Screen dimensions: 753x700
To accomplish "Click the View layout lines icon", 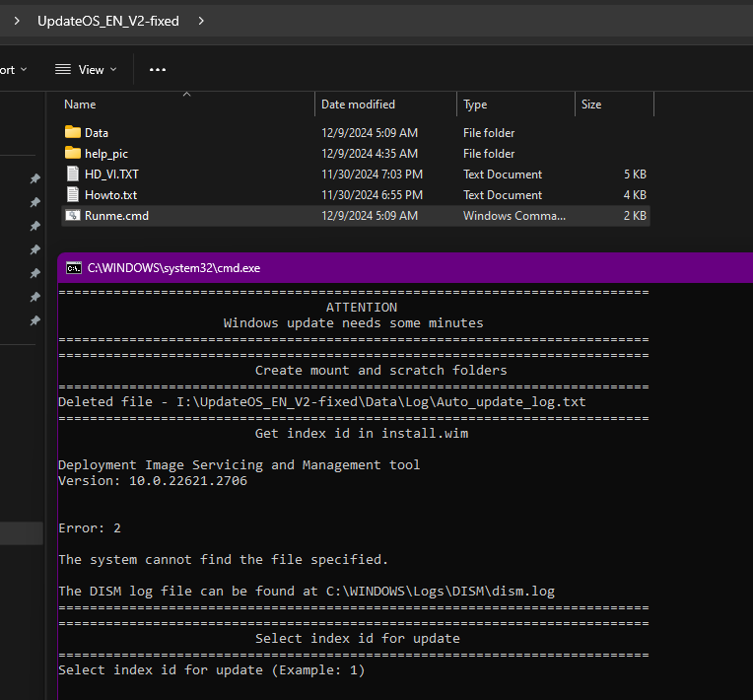I will coord(63,70).
